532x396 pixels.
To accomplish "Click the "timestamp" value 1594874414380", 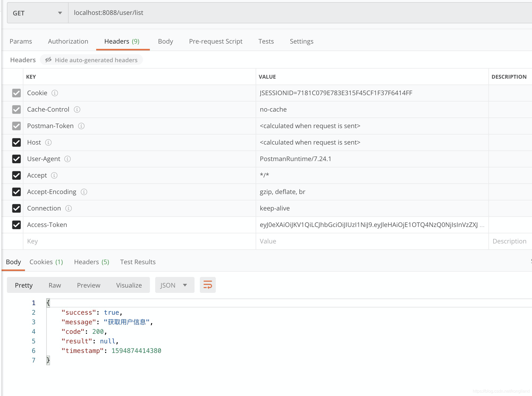I will (x=136, y=351).
